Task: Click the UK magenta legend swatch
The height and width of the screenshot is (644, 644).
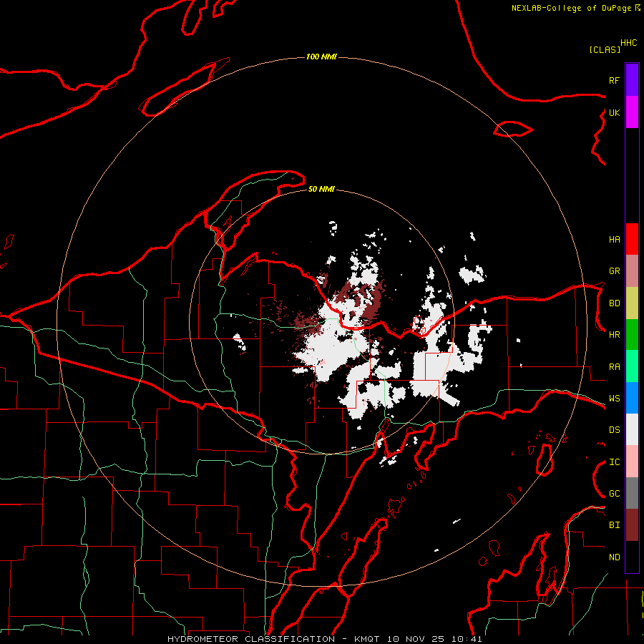Action: point(632,112)
